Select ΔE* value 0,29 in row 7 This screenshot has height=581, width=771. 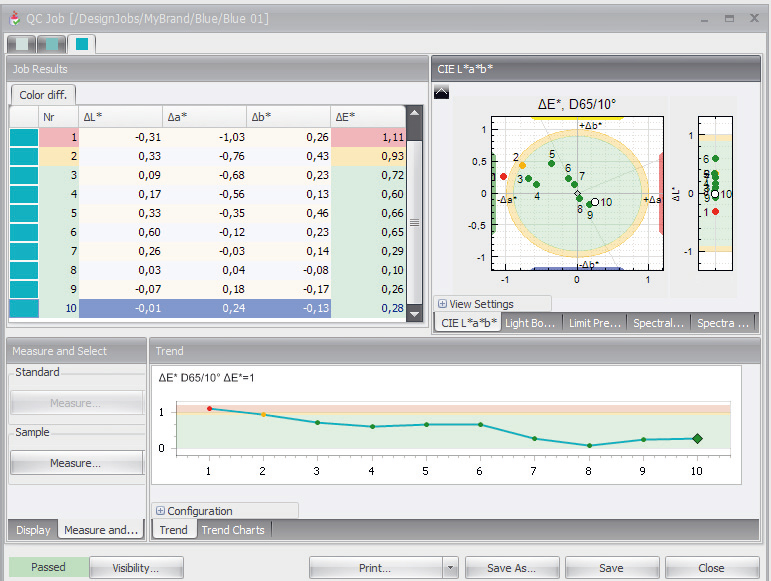(x=368, y=251)
